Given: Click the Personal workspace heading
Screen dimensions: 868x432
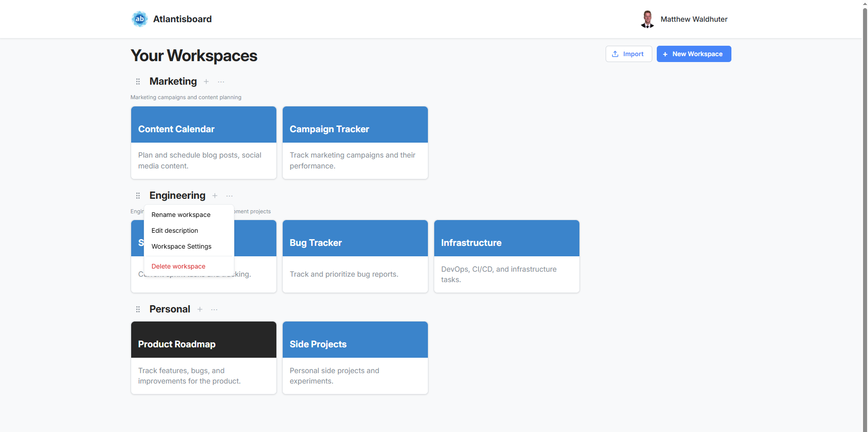Looking at the screenshot, I should (170, 309).
